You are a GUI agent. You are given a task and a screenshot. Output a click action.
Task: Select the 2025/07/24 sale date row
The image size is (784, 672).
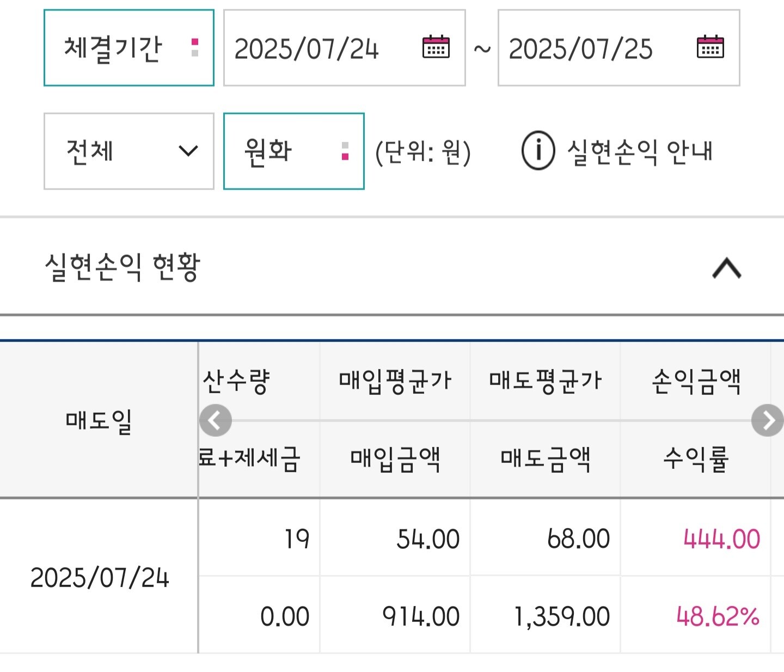(x=100, y=577)
